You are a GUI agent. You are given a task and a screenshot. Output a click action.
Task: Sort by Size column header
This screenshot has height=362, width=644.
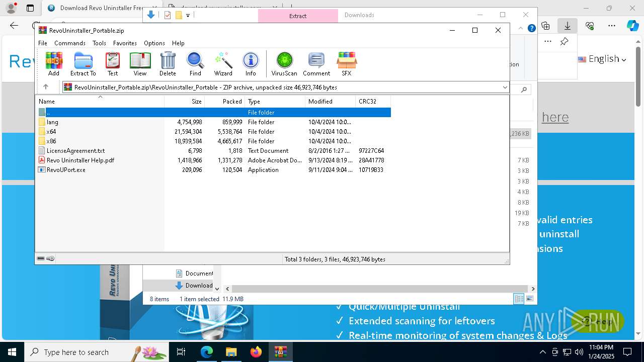(x=185, y=102)
